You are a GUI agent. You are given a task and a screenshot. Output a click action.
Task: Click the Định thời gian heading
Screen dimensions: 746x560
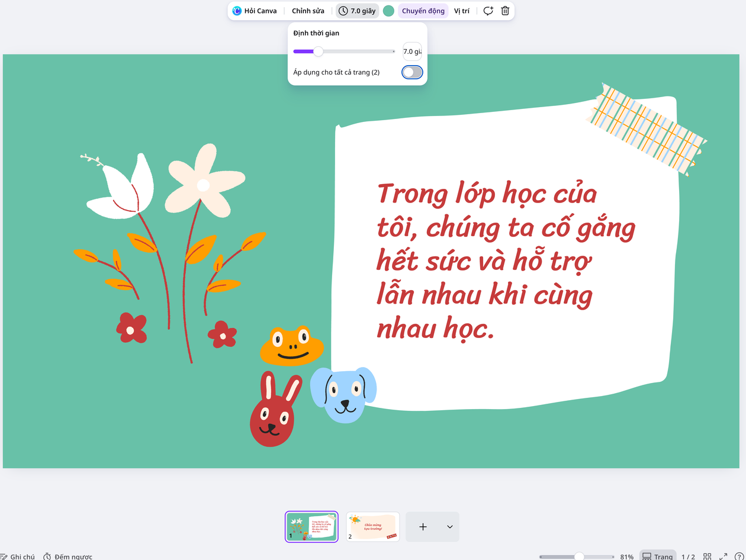[316, 33]
